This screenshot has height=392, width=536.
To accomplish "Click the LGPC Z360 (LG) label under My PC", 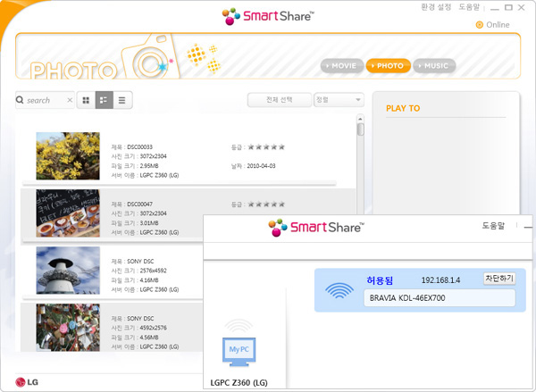I will click(x=239, y=382).
